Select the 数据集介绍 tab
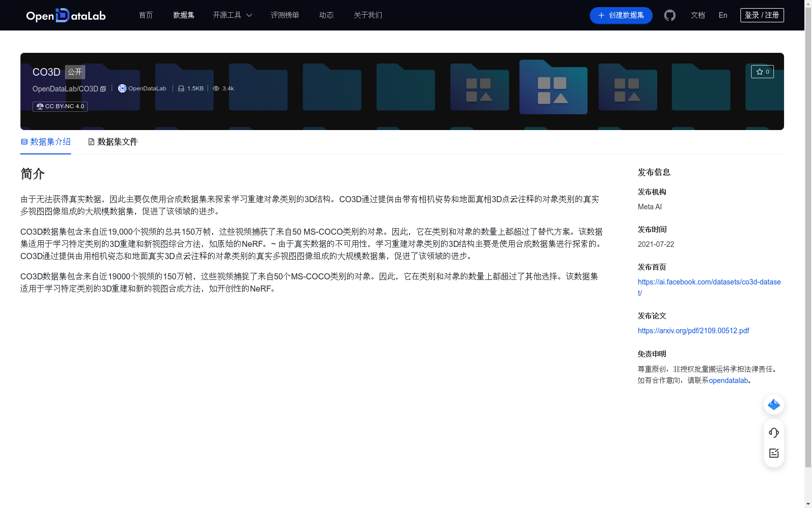The height and width of the screenshot is (508, 812). tap(46, 142)
